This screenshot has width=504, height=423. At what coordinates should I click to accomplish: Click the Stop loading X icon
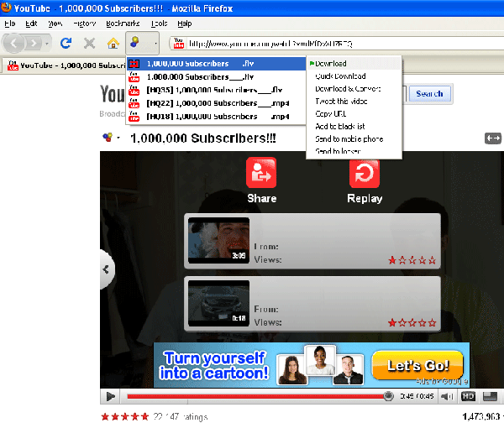click(x=89, y=43)
